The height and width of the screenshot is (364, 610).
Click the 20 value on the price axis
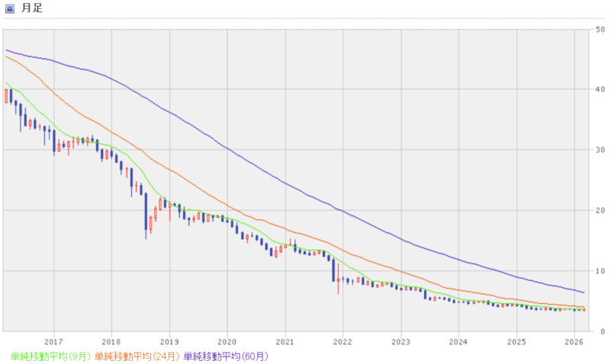click(x=601, y=210)
